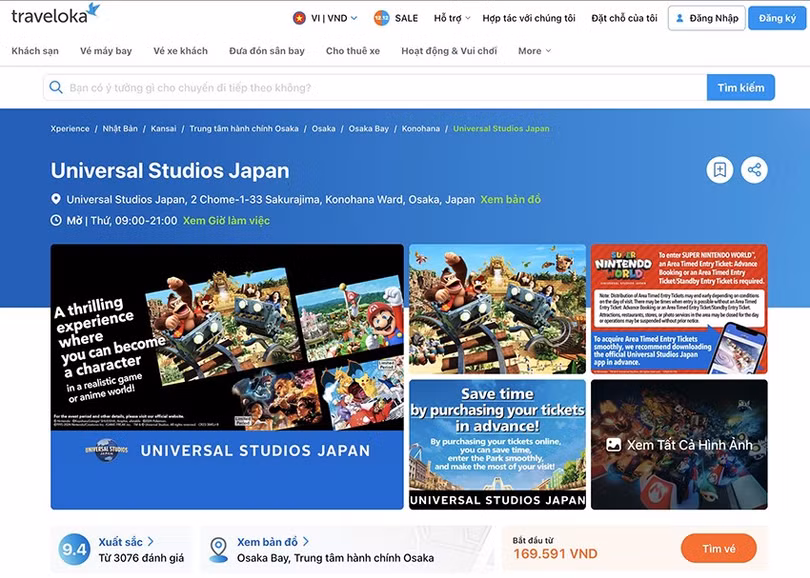Go to Osaka Bay breadcrumb

click(368, 129)
